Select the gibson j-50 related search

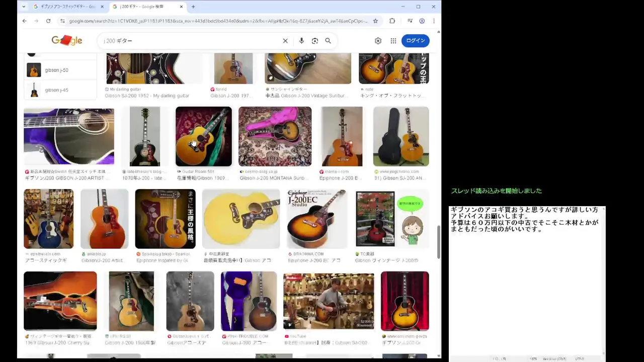point(60,70)
